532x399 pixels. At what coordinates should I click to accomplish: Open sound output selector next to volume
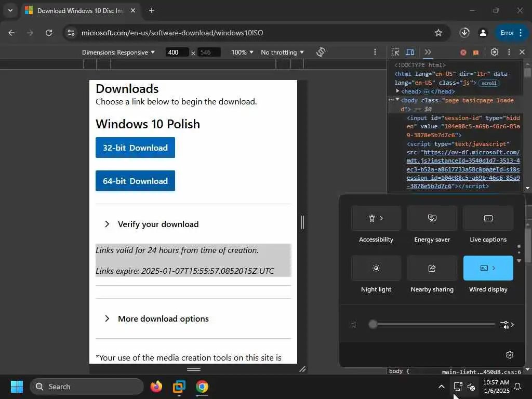click(507, 325)
